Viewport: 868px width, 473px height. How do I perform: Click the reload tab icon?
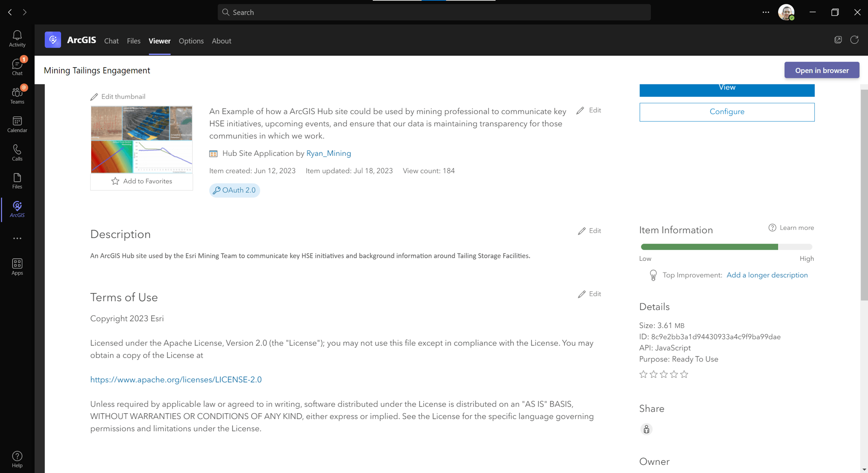click(x=854, y=40)
